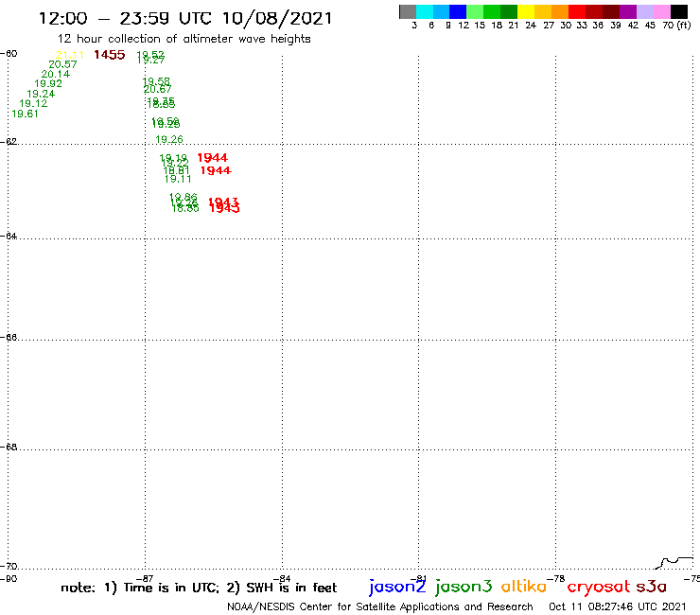Select the cryosat legend label

pos(599,588)
